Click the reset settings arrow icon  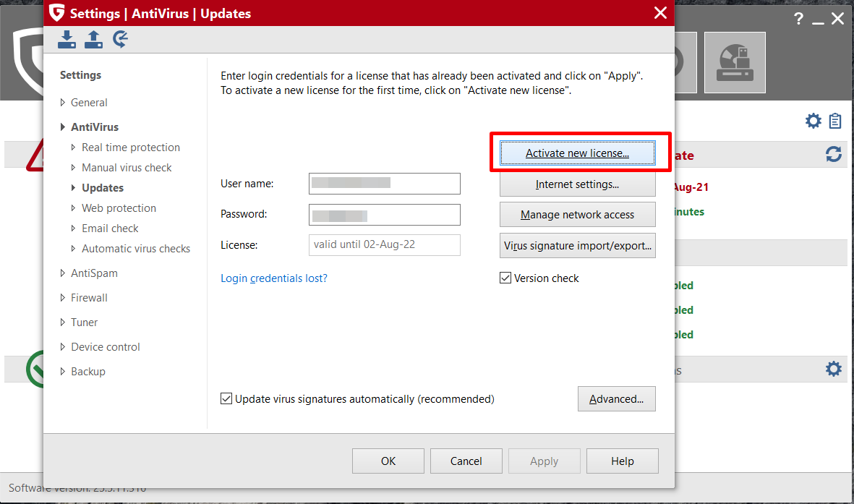pos(120,39)
